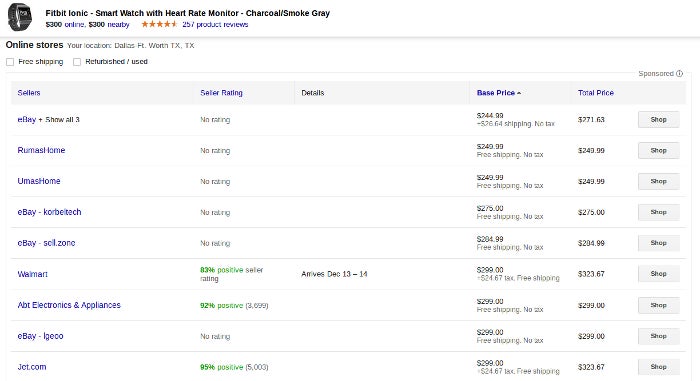Open eBay - korbeltech seller link

pos(49,212)
